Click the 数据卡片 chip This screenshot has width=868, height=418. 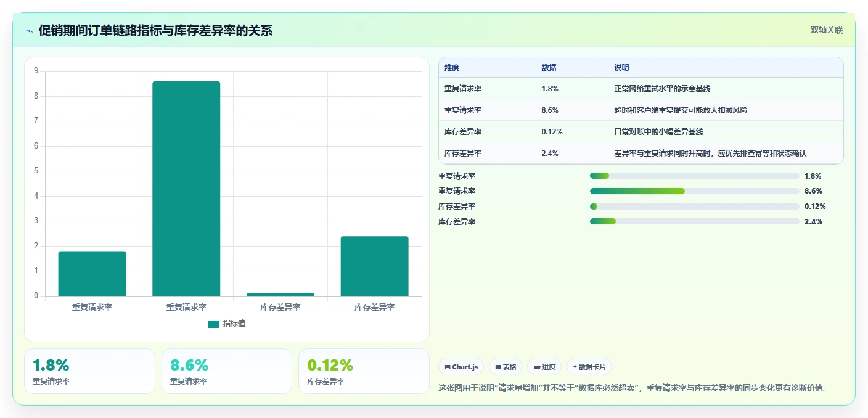pos(589,367)
